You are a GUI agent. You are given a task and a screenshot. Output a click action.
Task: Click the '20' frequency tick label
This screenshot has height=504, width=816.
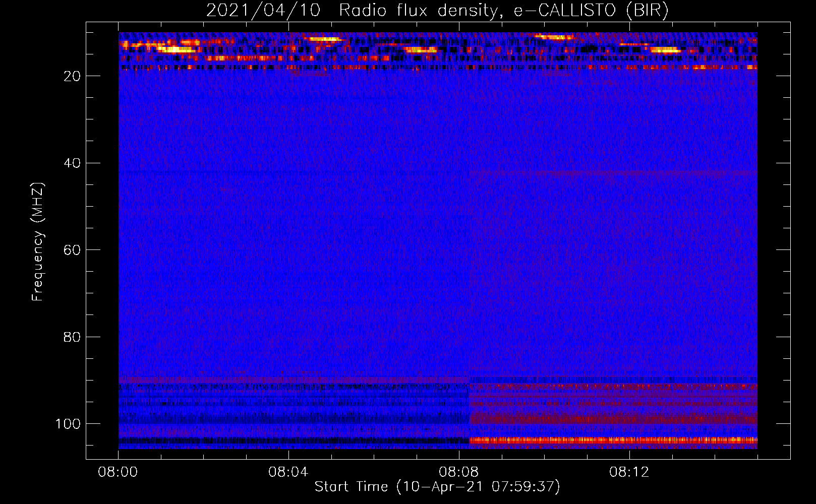[x=72, y=76]
